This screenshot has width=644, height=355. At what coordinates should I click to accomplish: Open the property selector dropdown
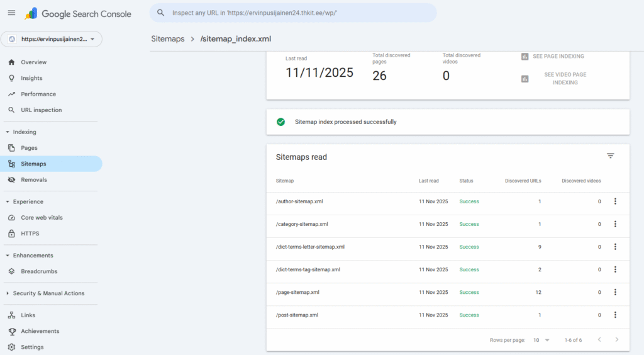click(x=52, y=39)
